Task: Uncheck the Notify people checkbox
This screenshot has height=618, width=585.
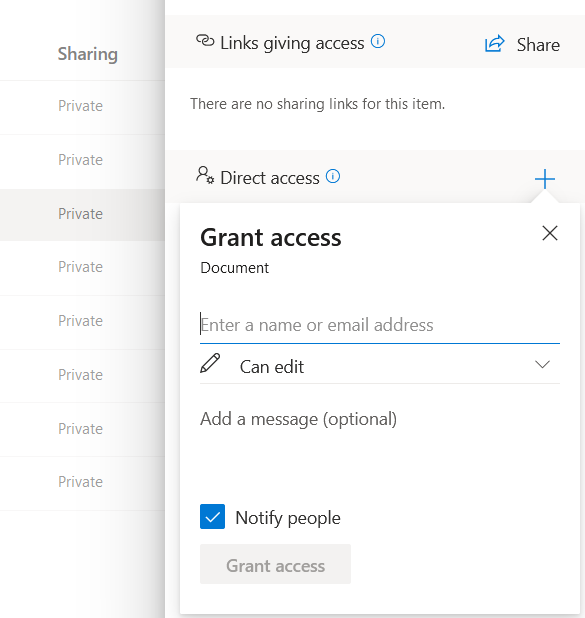Action: pyautogui.click(x=212, y=517)
